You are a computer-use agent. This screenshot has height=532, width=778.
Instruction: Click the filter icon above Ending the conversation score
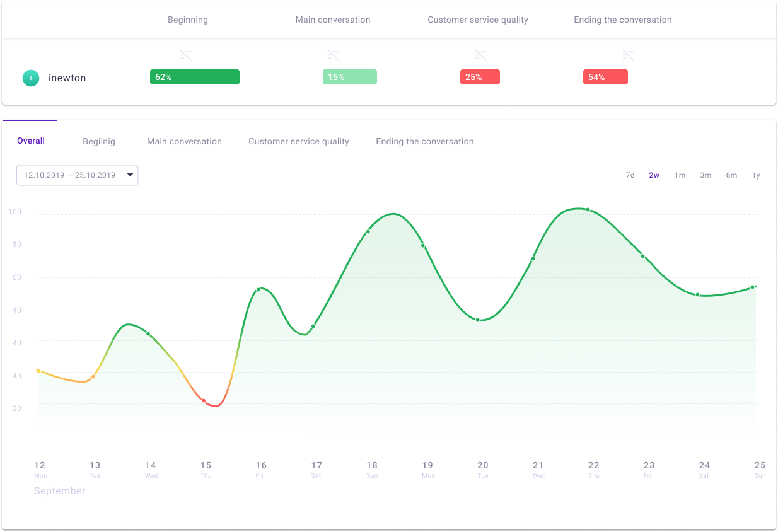(629, 55)
